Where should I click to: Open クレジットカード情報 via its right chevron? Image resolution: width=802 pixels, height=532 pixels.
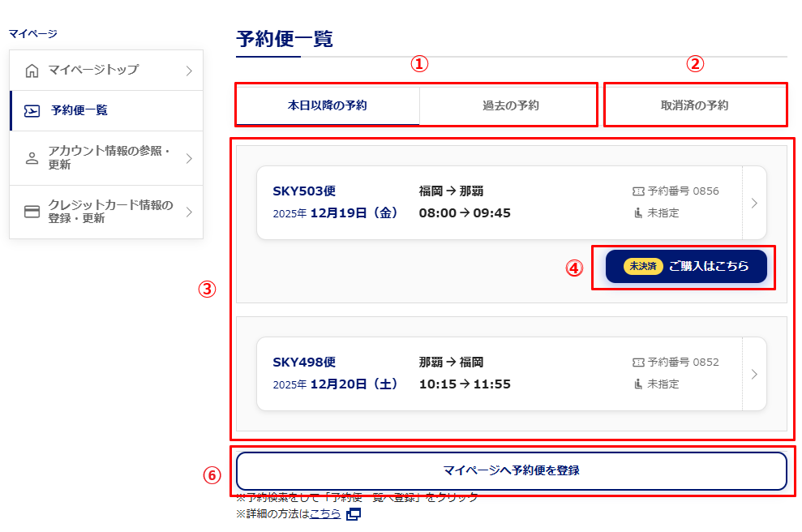(x=189, y=212)
